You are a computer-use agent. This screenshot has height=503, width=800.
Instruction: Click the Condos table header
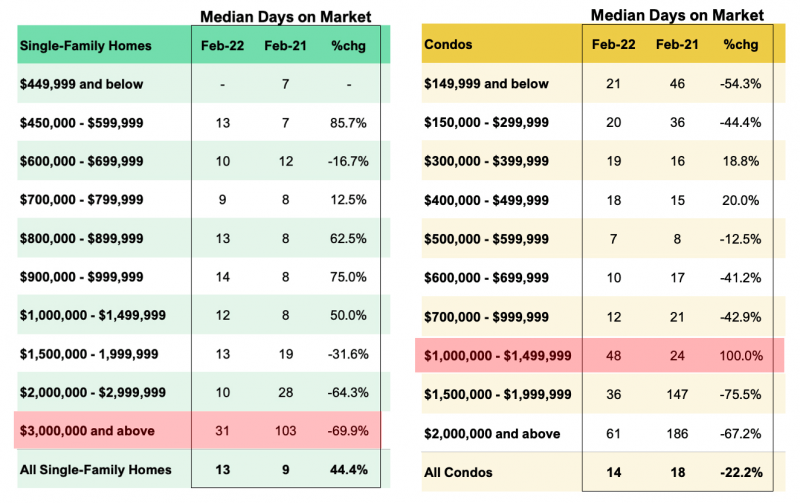pyautogui.click(x=447, y=46)
